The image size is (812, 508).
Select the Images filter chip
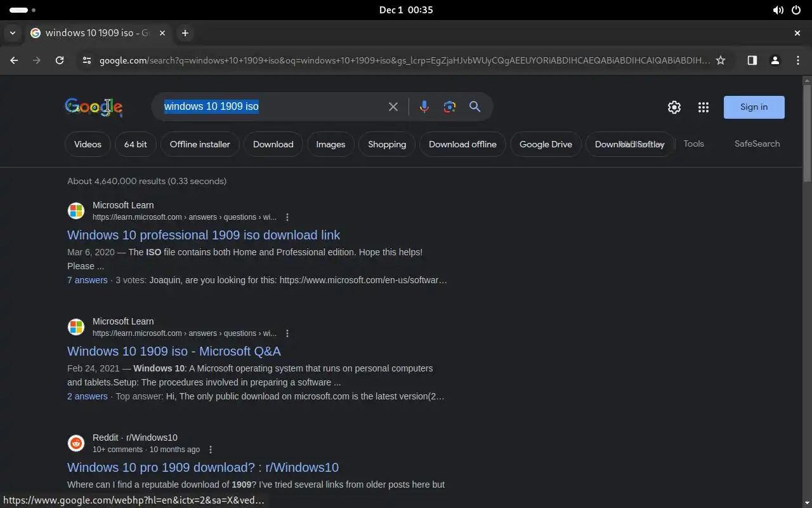(x=331, y=144)
